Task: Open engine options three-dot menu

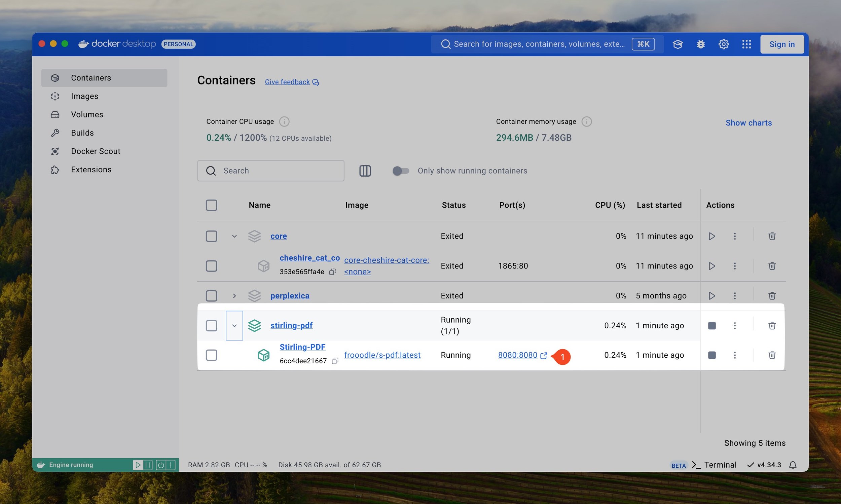Action: tap(171, 465)
